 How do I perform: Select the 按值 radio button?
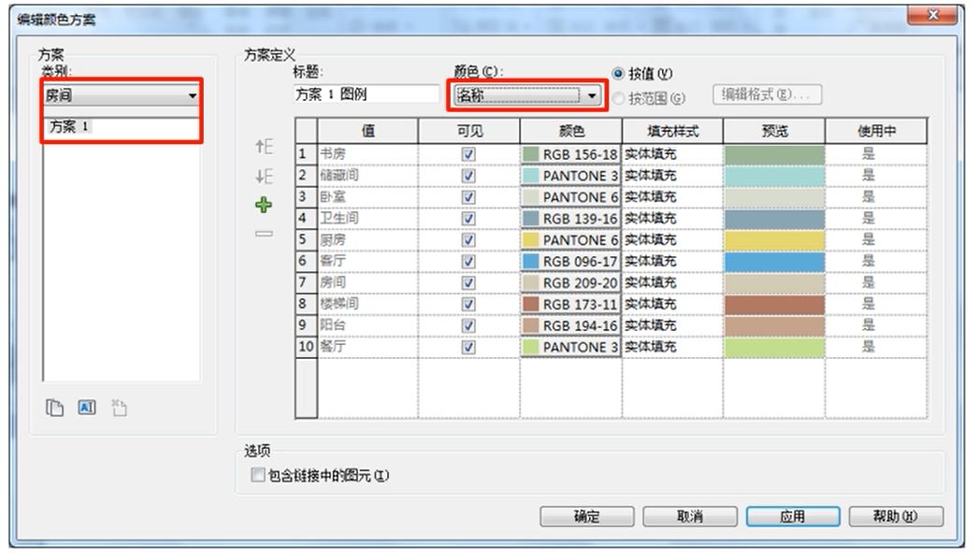tap(619, 74)
